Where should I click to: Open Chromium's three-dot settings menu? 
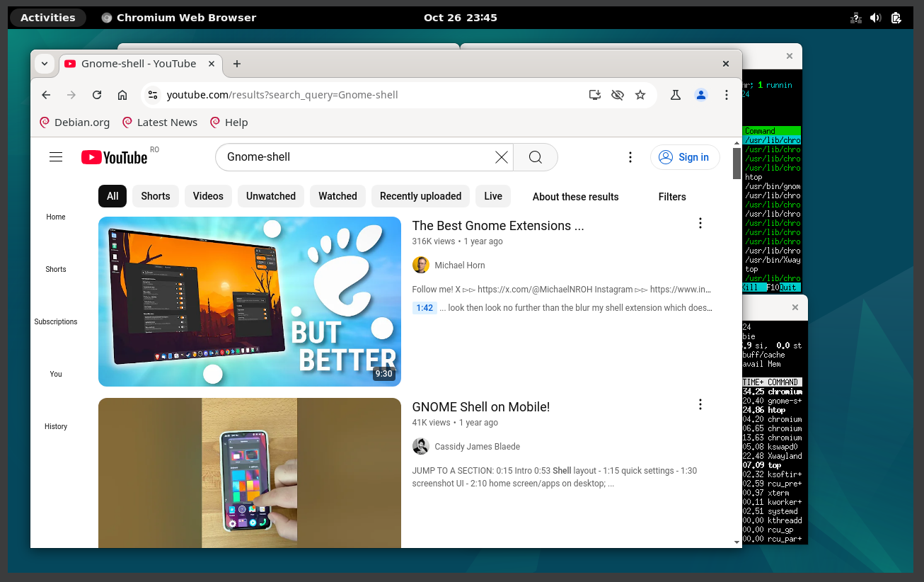tap(727, 94)
